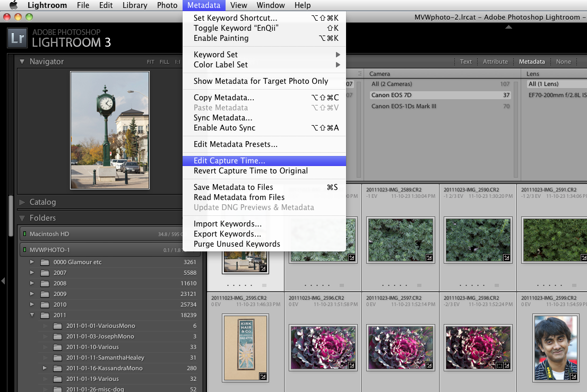Choose Edit Capture Time from the menu
Screen dimensions: 587x392
pos(229,161)
